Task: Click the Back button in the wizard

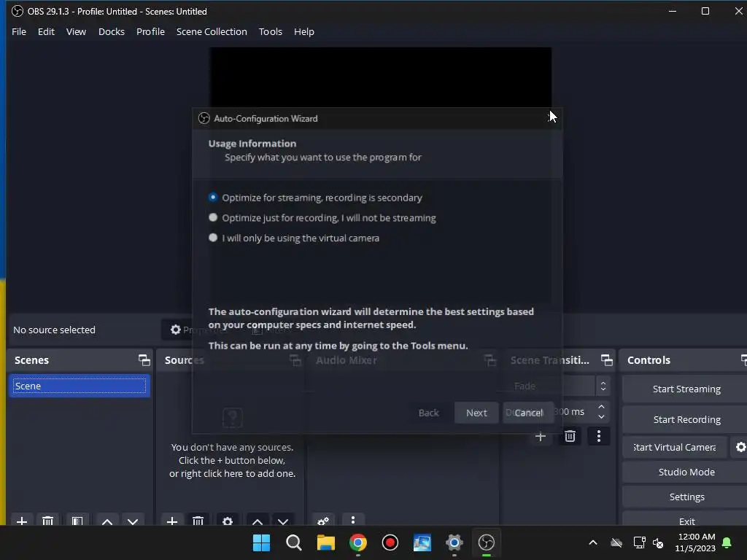Action: (428, 413)
